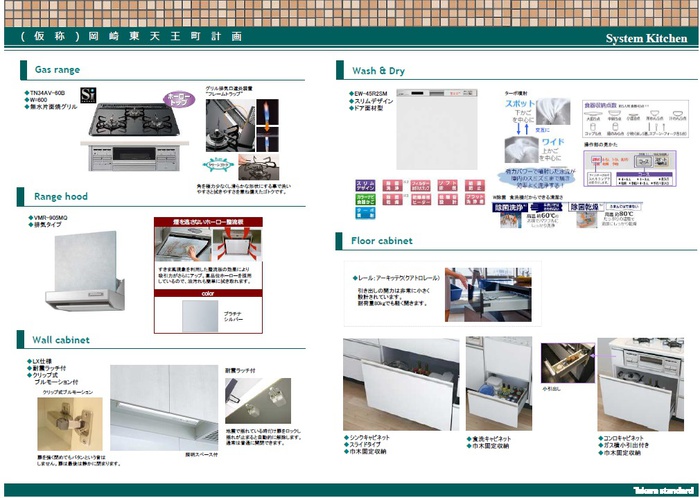700x498 pixels.
Task: Click the drawer rail photo
Action: pos(488,295)
